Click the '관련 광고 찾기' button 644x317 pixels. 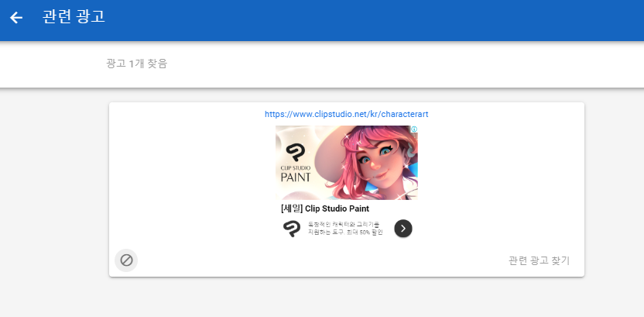539,260
